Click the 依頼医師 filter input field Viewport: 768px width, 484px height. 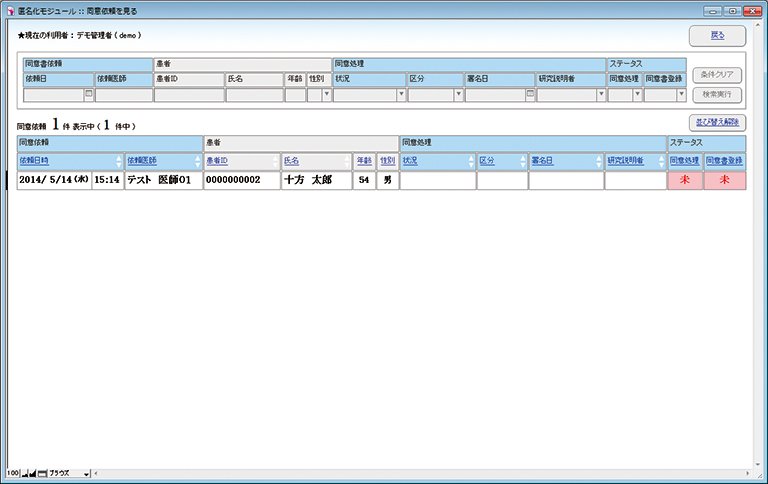(x=124, y=95)
